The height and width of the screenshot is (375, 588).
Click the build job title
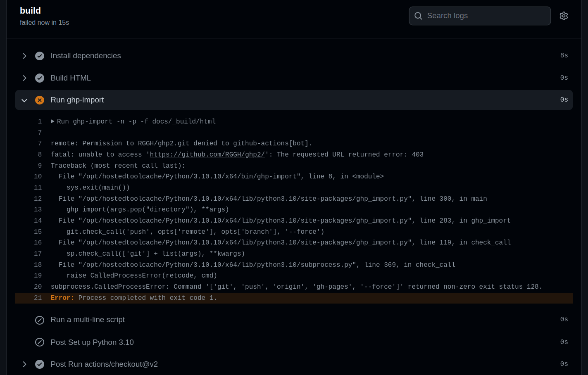(30, 10)
